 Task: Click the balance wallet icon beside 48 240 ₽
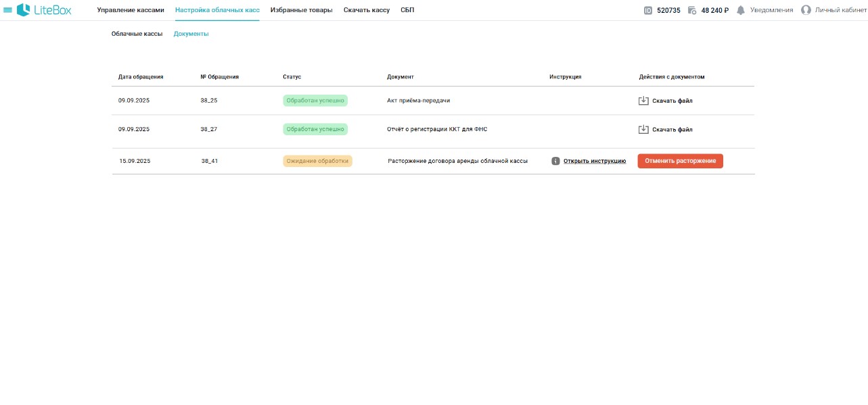(692, 10)
